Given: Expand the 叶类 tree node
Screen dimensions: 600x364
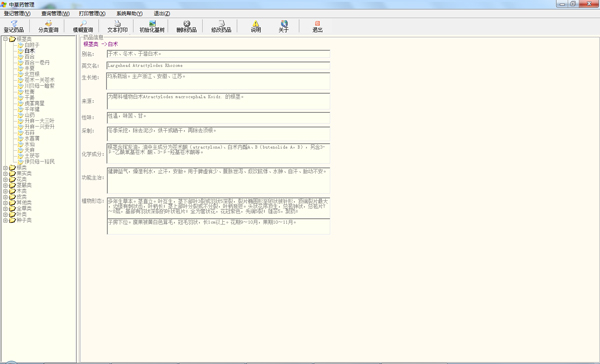Looking at the screenshot, I should [5, 214].
